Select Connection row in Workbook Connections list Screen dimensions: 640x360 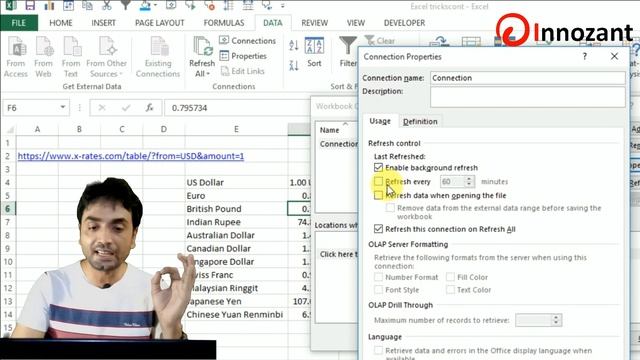(338, 144)
